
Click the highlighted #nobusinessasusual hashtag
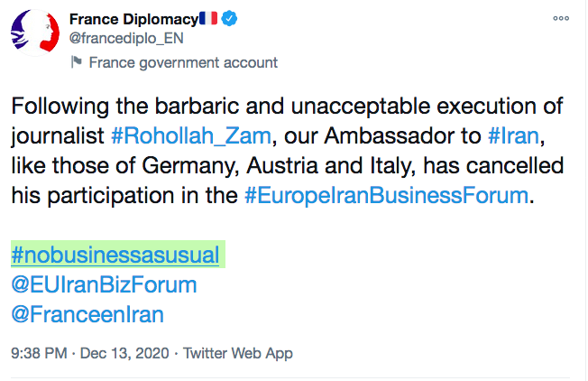click(115, 255)
